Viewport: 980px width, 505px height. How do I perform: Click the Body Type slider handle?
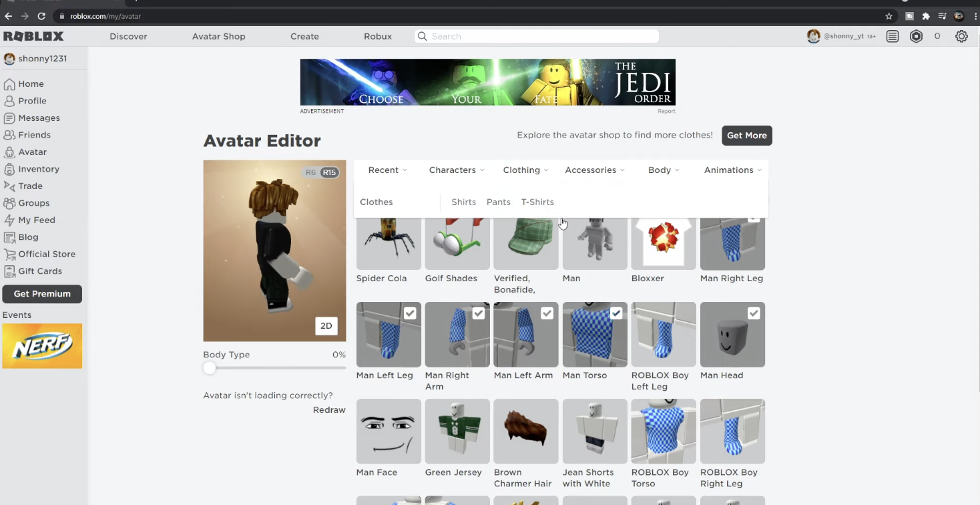coord(210,368)
